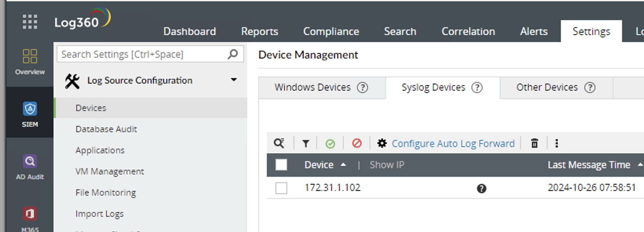Check the box for device 172.31.1.102
The height and width of the screenshot is (232, 644).
click(281, 188)
